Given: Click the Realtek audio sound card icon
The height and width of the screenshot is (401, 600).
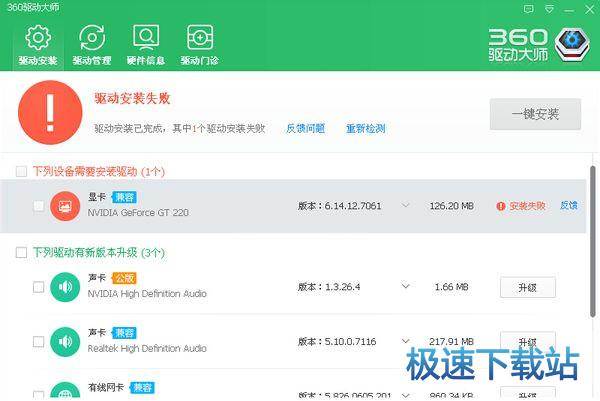Looking at the screenshot, I should (65, 342).
